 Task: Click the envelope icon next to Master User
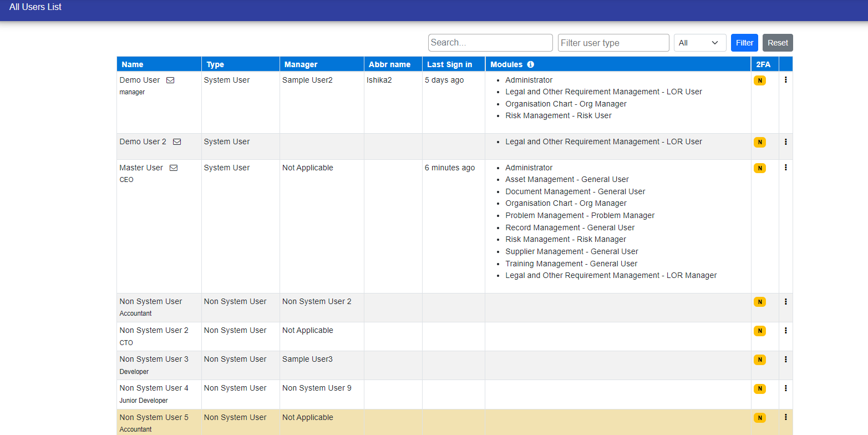174,168
